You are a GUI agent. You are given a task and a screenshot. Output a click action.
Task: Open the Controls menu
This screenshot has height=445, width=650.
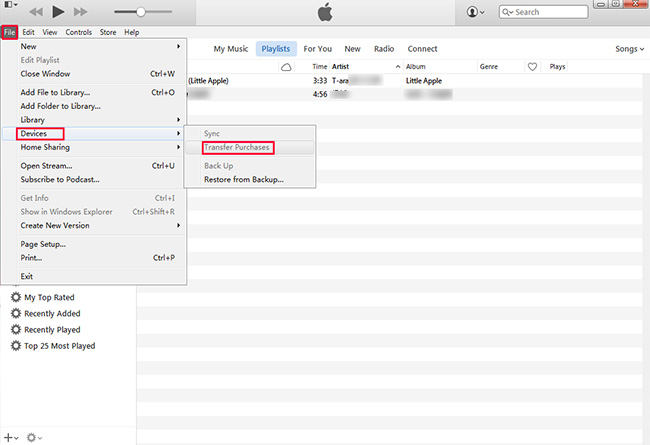pos(78,32)
